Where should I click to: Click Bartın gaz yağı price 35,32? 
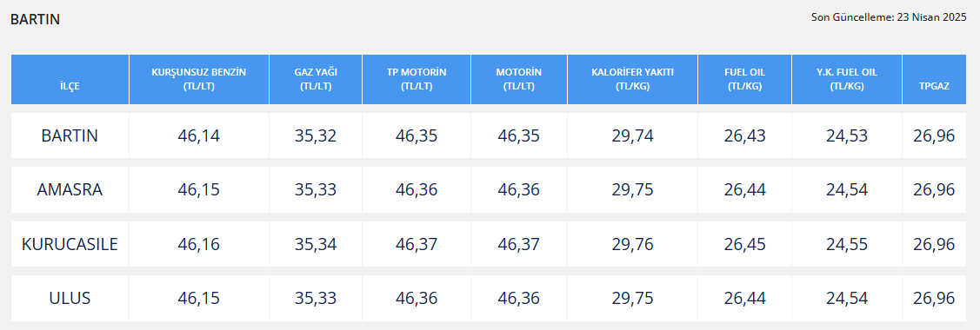click(x=316, y=135)
